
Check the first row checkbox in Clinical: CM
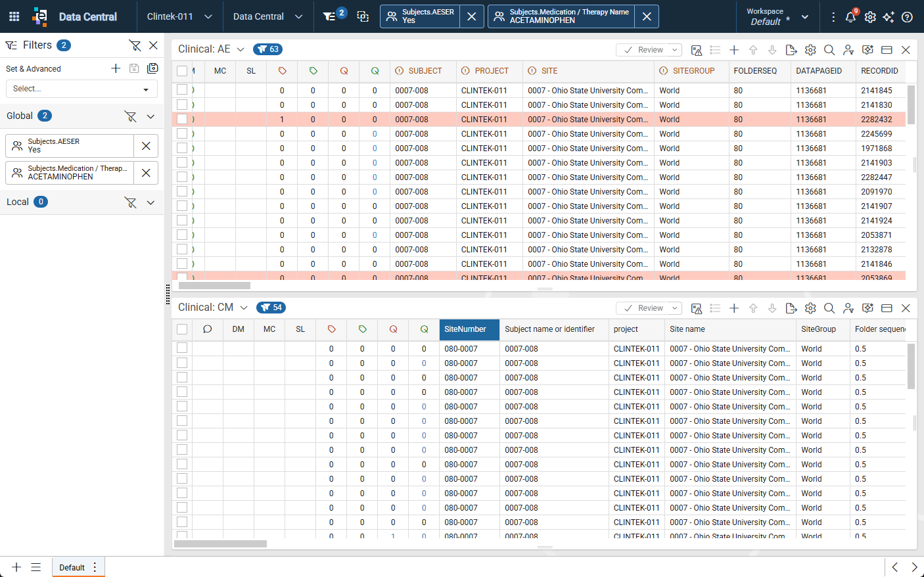[x=182, y=348]
